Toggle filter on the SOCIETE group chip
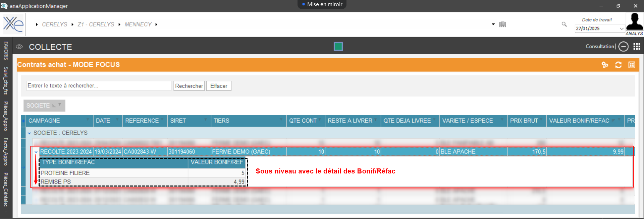The image size is (644, 219). (60, 105)
